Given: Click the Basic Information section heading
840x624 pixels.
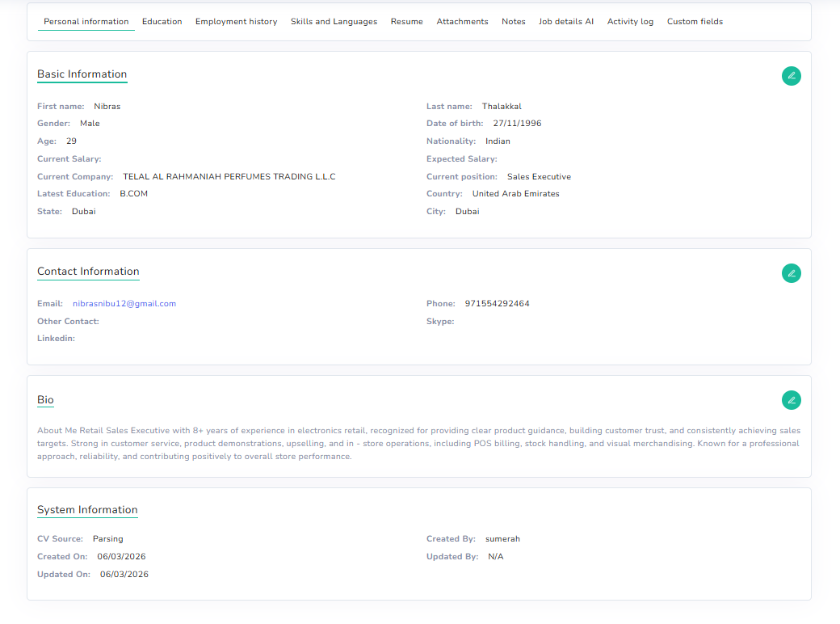Looking at the screenshot, I should pos(82,74).
